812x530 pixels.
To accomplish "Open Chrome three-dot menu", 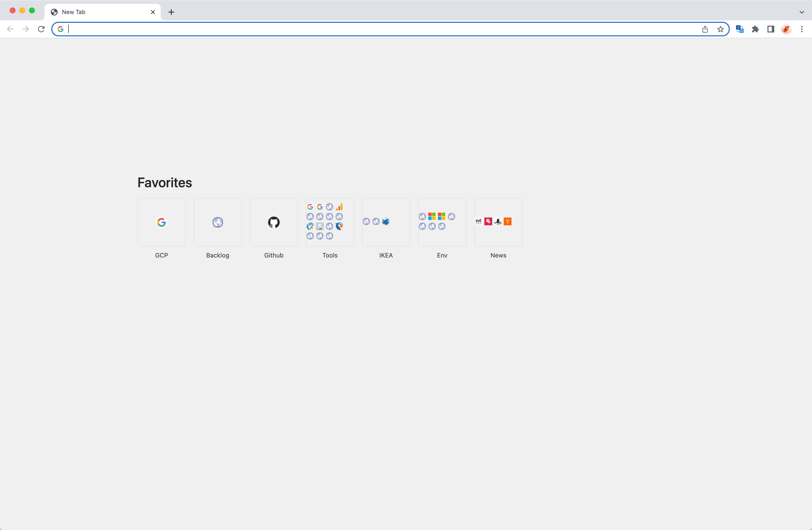I will coord(802,29).
